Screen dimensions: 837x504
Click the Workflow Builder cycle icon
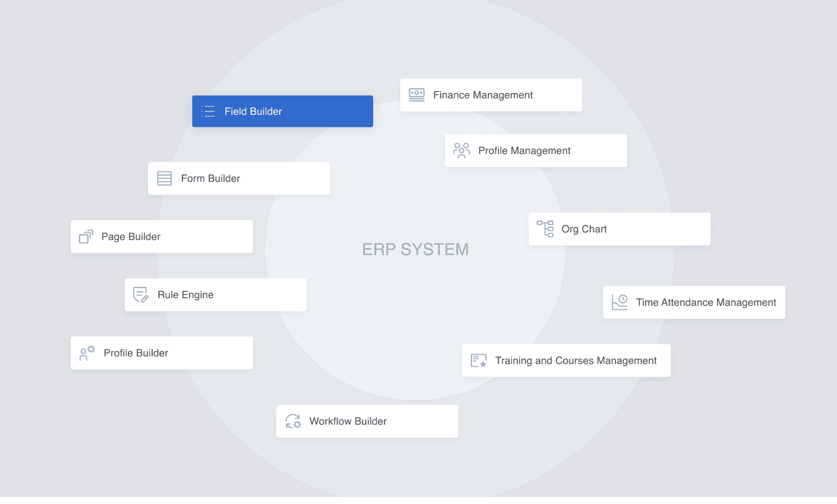(293, 421)
